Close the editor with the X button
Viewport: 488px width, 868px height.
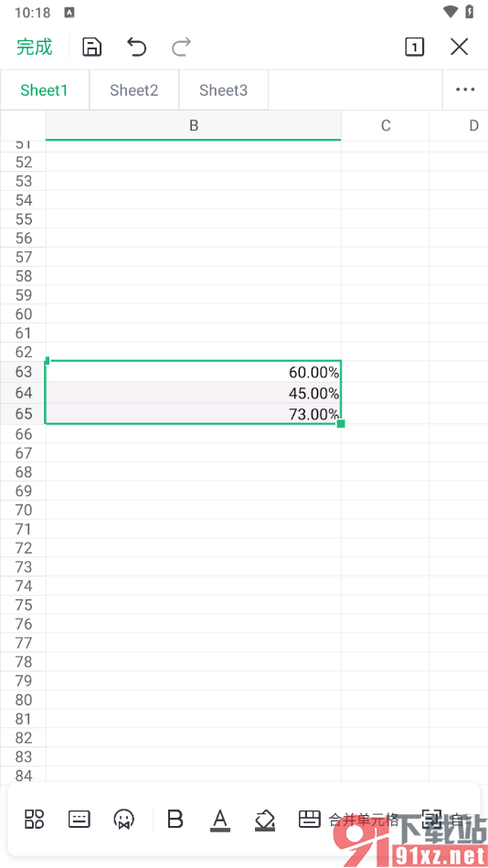click(459, 47)
